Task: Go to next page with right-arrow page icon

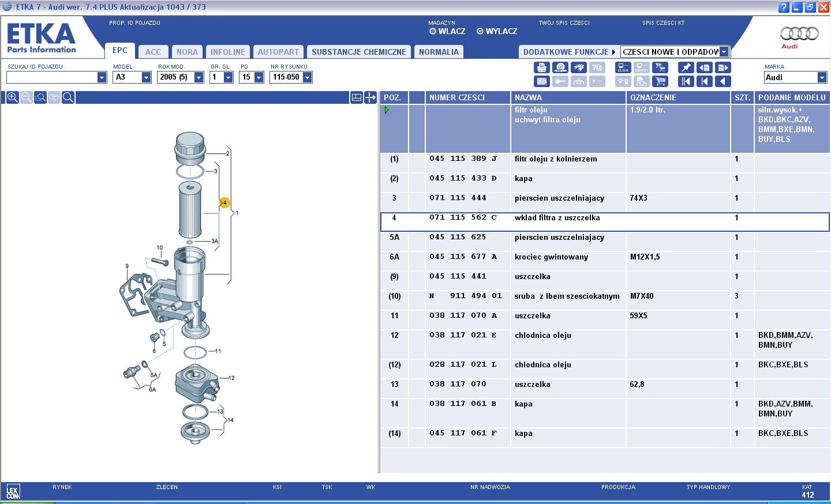Action: coord(723,67)
